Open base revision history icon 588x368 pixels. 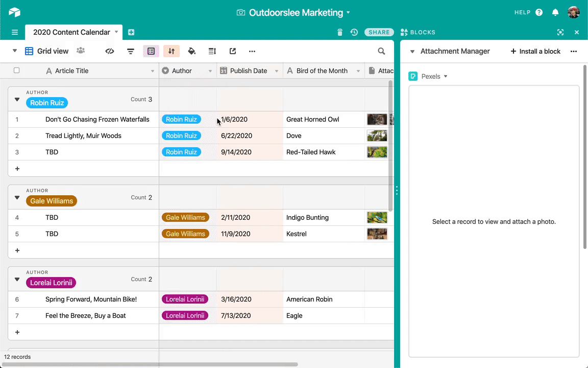click(x=354, y=32)
